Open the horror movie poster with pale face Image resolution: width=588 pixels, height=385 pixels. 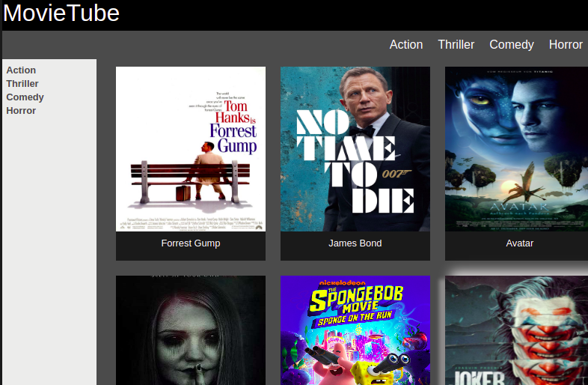(x=191, y=330)
